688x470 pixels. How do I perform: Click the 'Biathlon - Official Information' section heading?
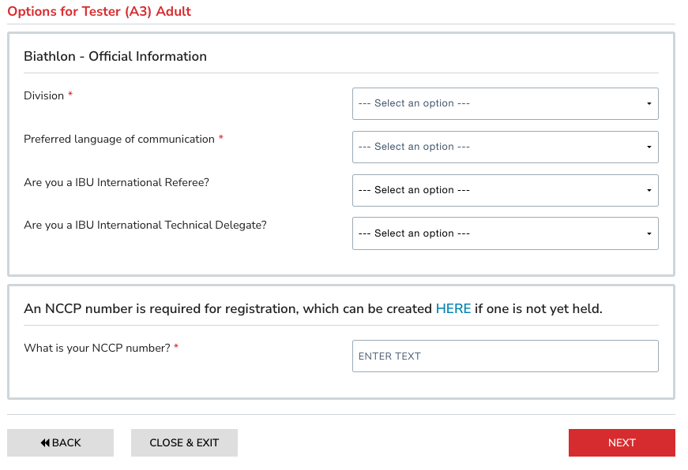click(115, 57)
